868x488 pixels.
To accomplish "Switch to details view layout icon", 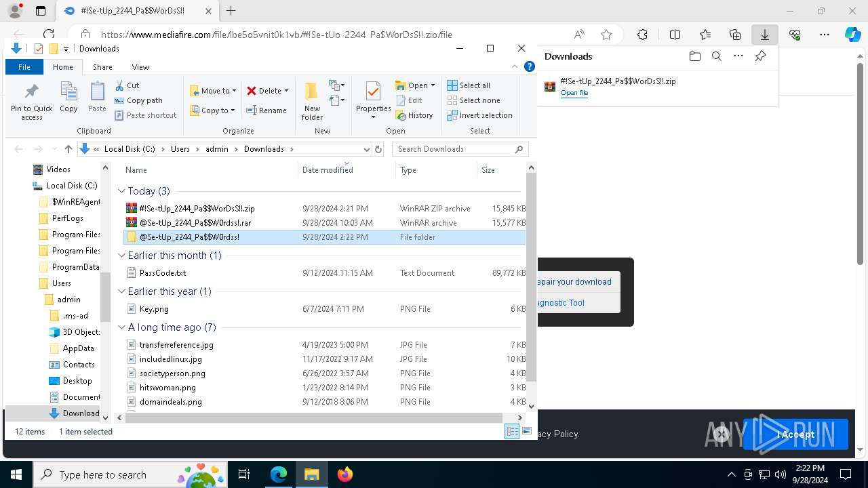I will point(512,432).
